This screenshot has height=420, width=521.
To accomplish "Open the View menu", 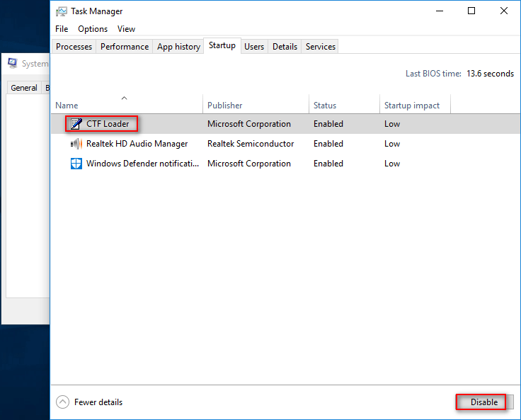I will click(x=126, y=29).
